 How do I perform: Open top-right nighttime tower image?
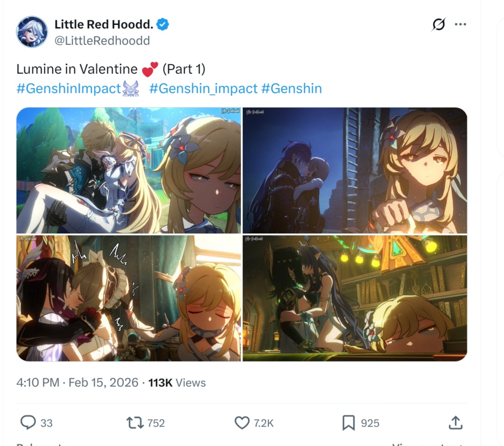[x=355, y=170]
